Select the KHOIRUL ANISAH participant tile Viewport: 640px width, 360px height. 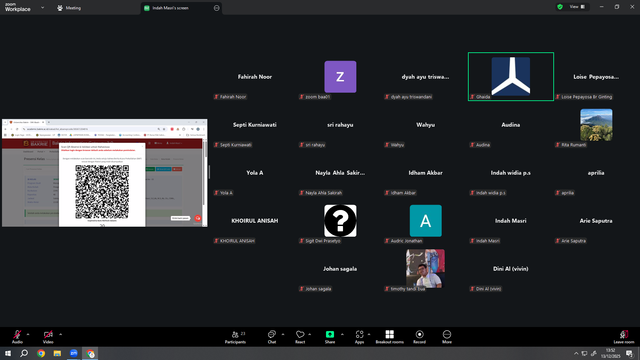[255, 221]
